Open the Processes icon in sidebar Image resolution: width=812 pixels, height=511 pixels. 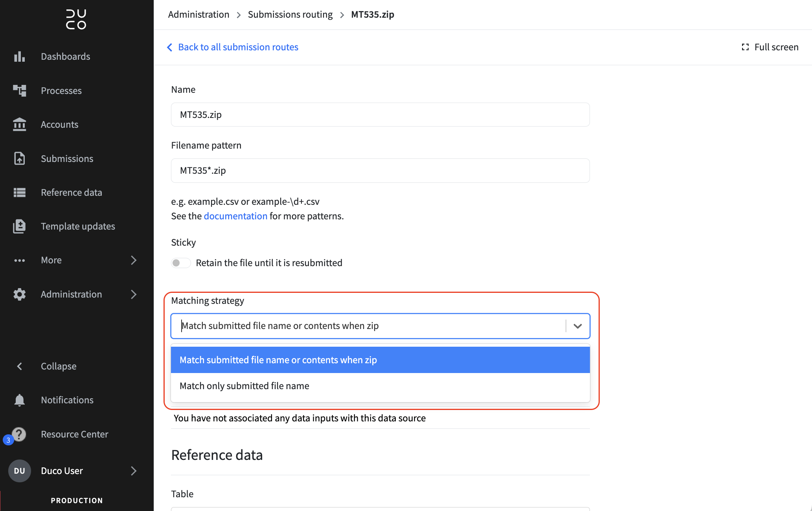pos(19,90)
